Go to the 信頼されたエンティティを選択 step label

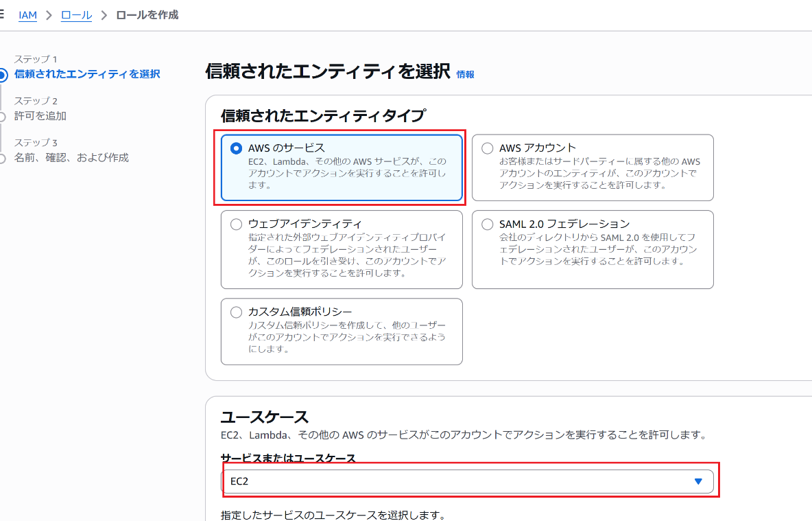(x=87, y=74)
